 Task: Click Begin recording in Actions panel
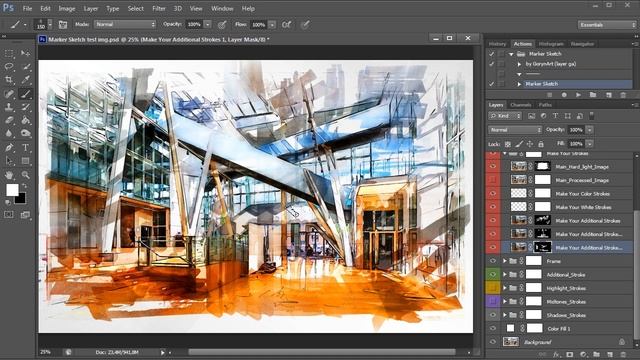pyautogui.click(x=564, y=95)
